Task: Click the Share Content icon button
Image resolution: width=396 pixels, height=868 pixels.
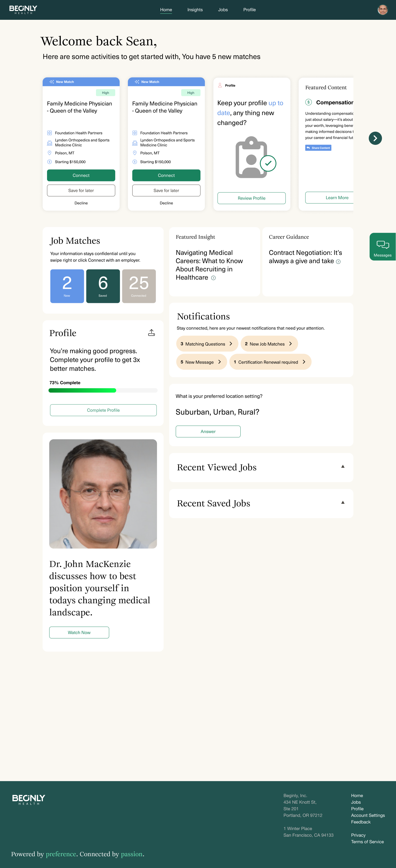Action: 318,148
